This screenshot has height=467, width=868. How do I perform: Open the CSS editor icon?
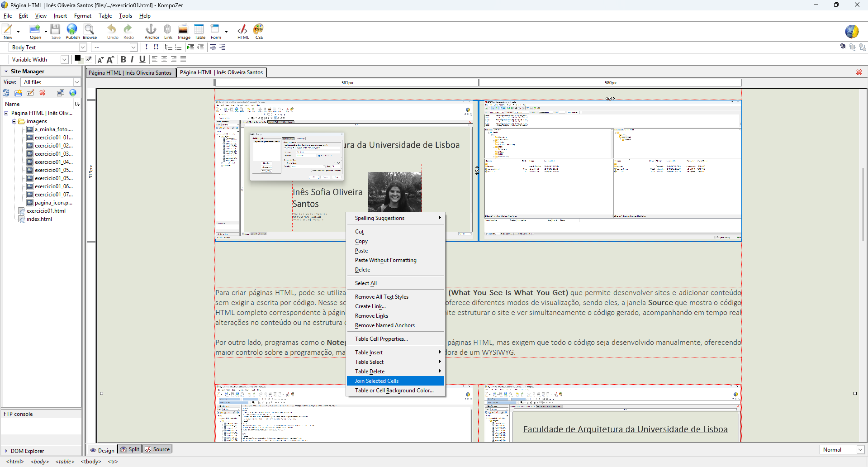pyautogui.click(x=259, y=31)
